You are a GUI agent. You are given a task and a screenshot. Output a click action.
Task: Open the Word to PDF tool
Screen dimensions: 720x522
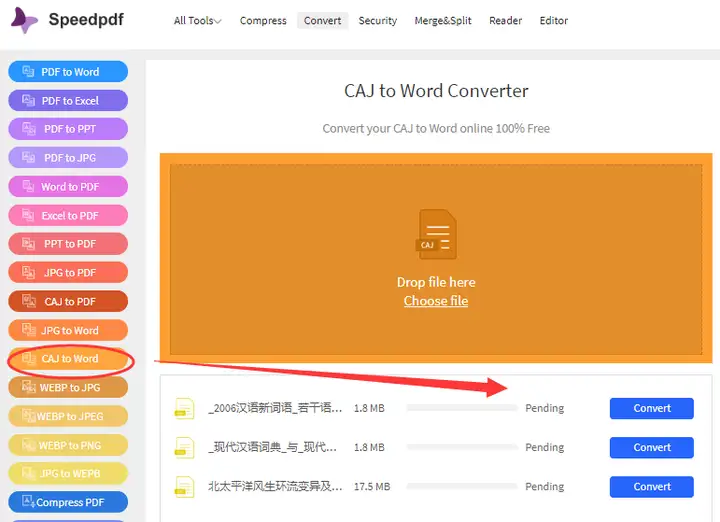tap(68, 186)
